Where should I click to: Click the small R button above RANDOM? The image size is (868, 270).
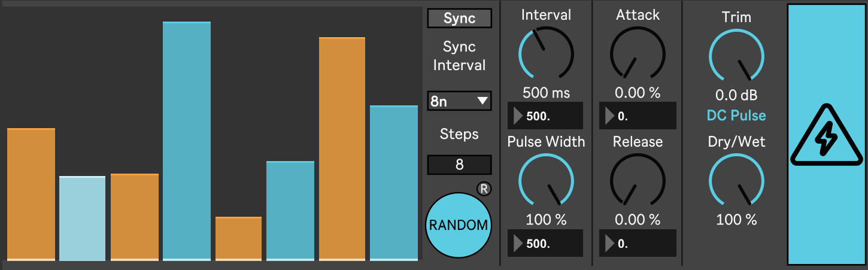pyautogui.click(x=484, y=189)
